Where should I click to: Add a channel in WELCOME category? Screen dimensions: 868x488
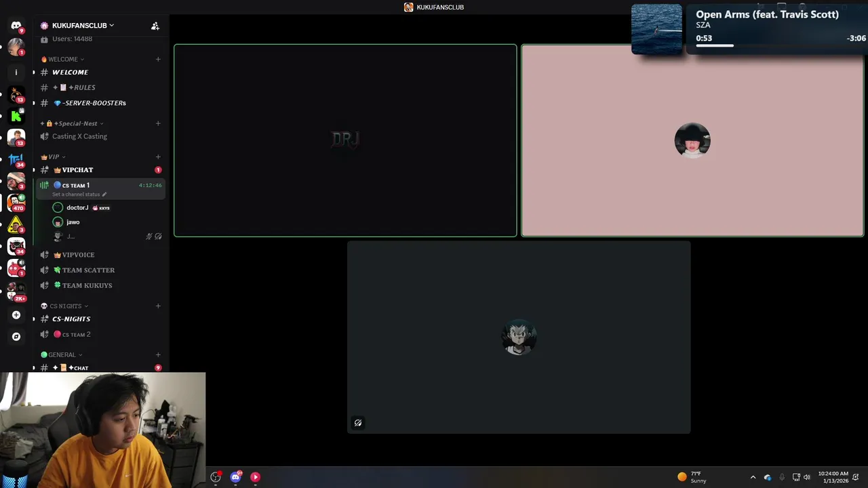(x=158, y=59)
